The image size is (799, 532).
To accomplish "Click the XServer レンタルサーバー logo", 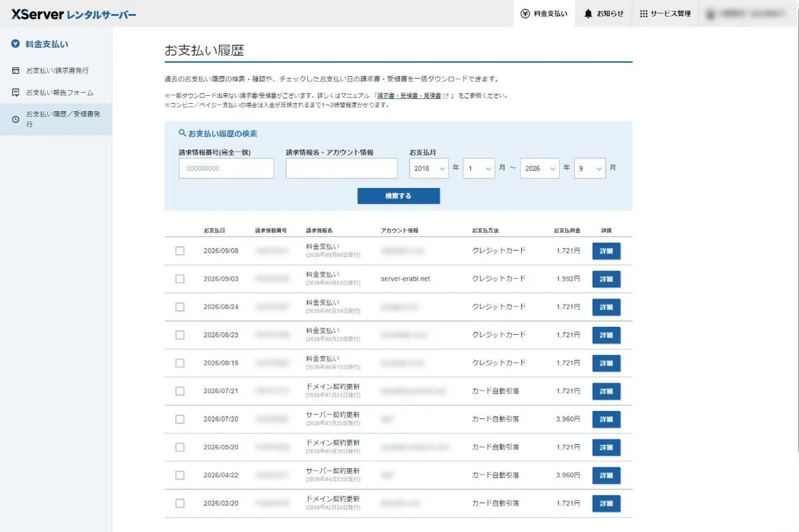I will coord(73,13).
